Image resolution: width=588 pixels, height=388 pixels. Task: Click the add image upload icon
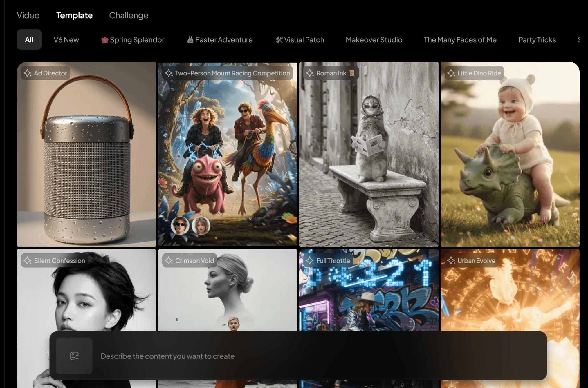pos(74,356)
